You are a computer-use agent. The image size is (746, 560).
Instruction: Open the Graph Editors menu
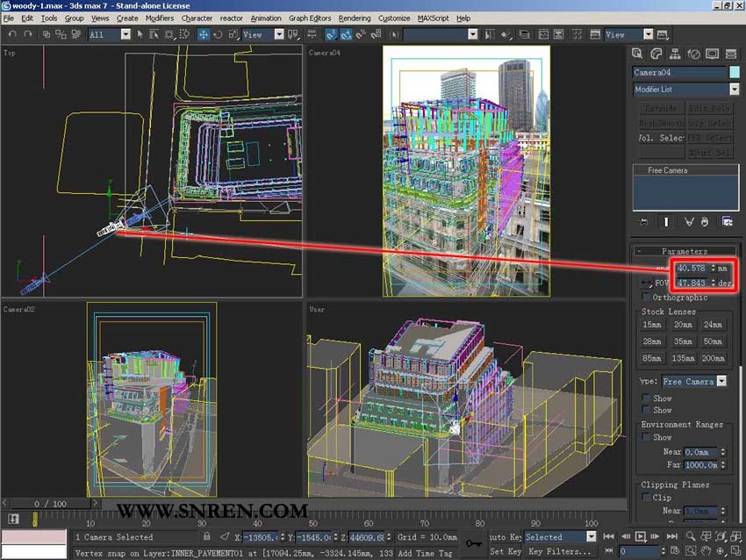(x=310, y=18)
